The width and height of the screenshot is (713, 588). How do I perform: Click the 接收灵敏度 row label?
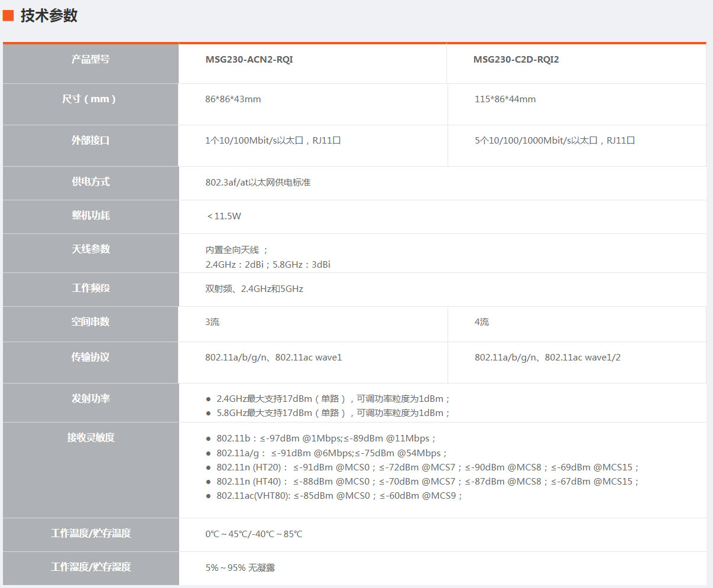(x=90, y=438)
